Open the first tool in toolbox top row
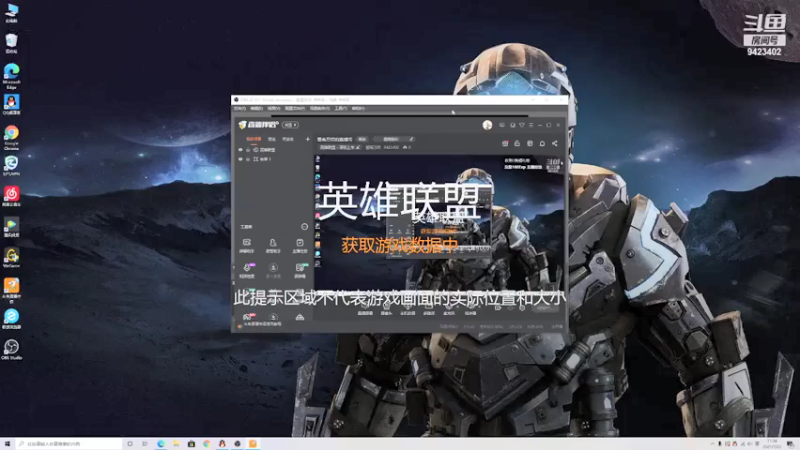Image resolution: width=800 pixels, height=450 pixels. click(247, 245)
